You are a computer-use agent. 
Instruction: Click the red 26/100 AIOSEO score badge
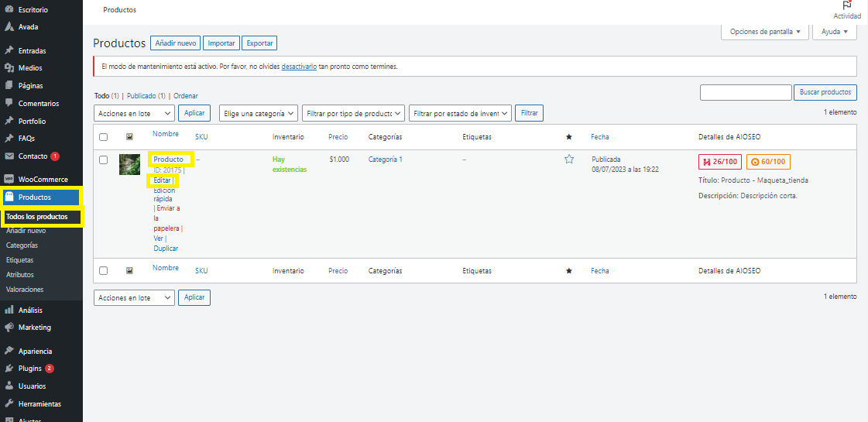[719, 162]
